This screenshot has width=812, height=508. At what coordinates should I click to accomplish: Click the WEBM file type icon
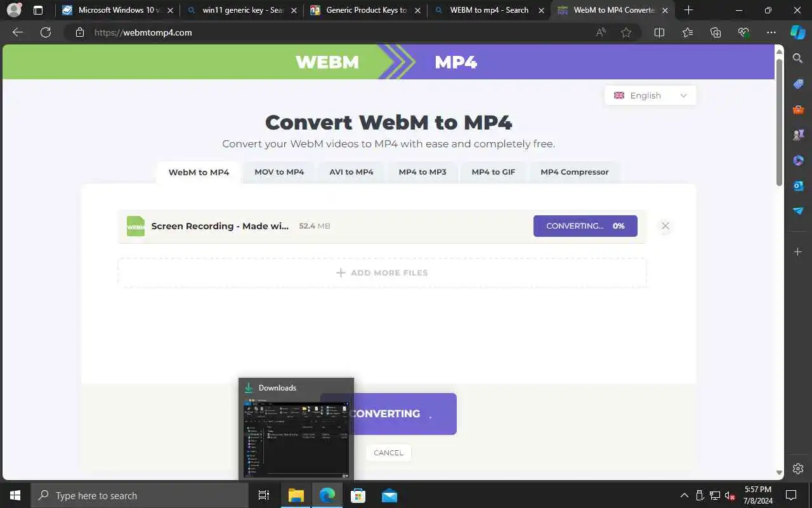point(136,226)
